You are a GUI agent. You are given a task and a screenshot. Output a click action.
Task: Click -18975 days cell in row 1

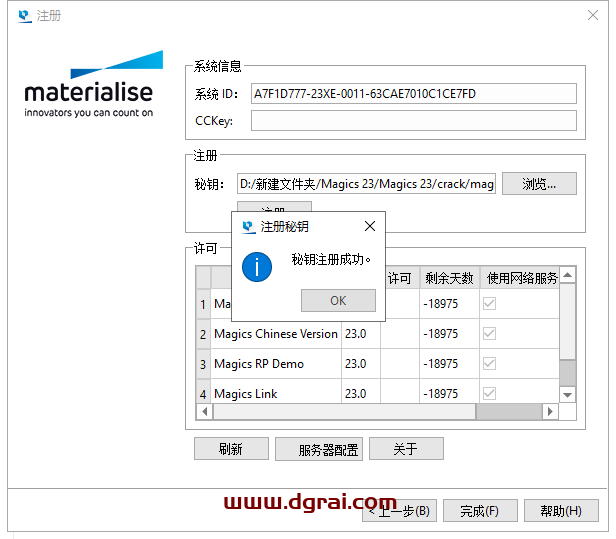click(449, 304)
